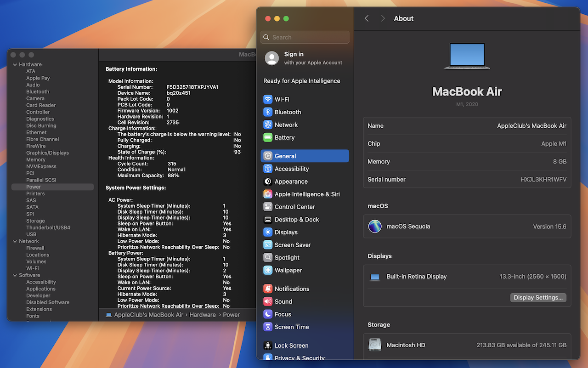Select Storage in System Information sidebar

click(x=35, y=221)
